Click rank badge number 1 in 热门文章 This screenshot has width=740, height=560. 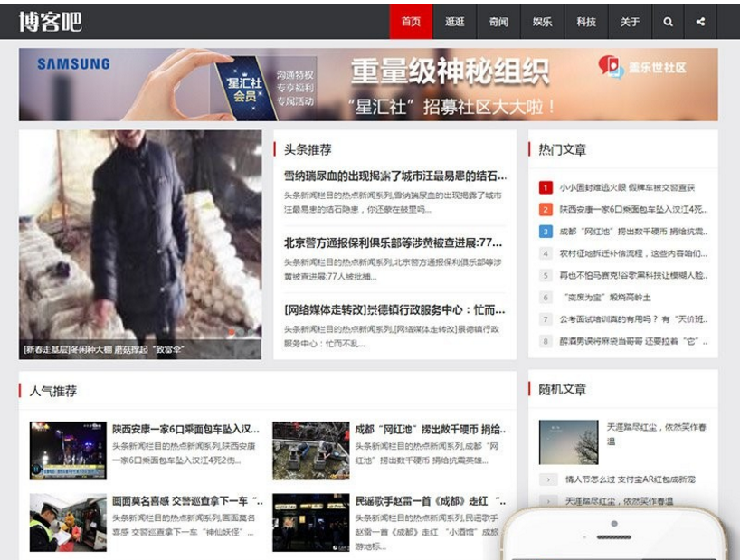546,187
